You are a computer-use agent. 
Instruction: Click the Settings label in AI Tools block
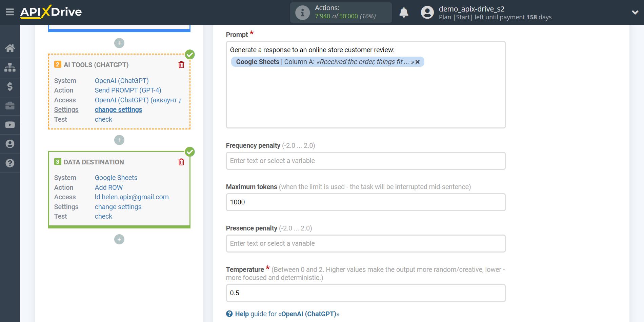pyautogui.click(x=66, y=109)
